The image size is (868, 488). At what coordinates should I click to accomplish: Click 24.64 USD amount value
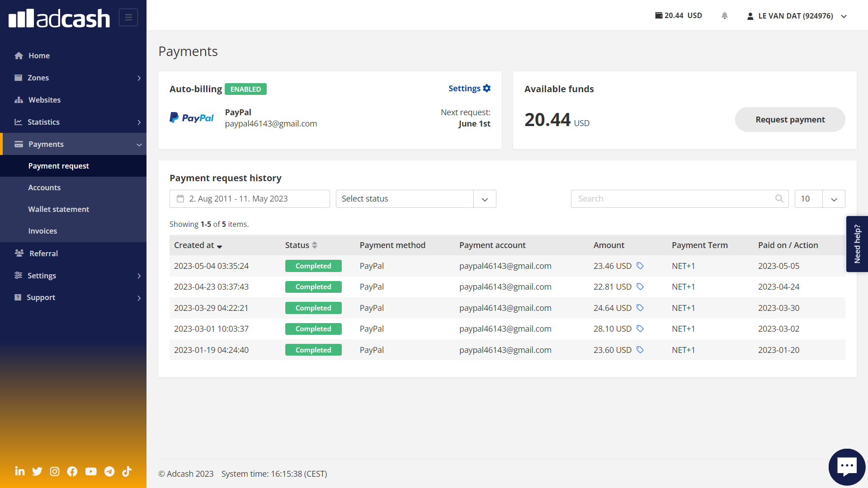coord(612,308)
